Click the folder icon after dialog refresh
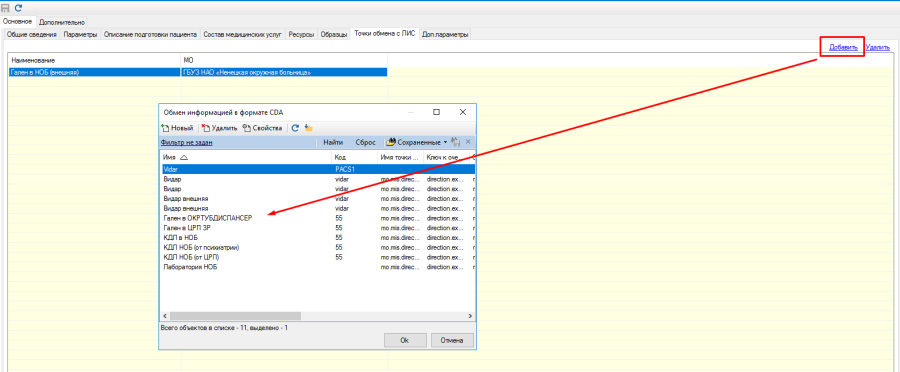Viewport: 900px width, 372px height. [x=308, y=128]
